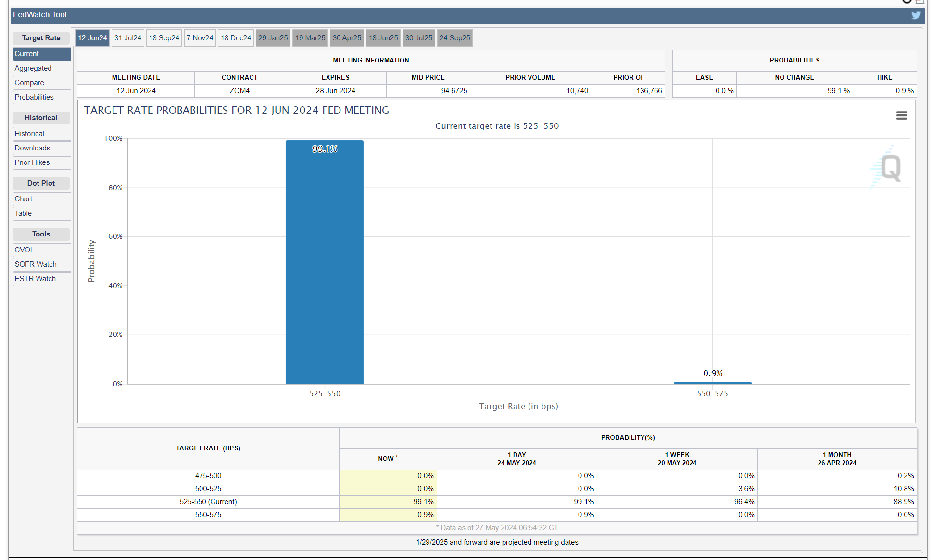Open the chart hamburger menu icon
932x560 pixels.
pyautogui.click(x=901, y=115)
